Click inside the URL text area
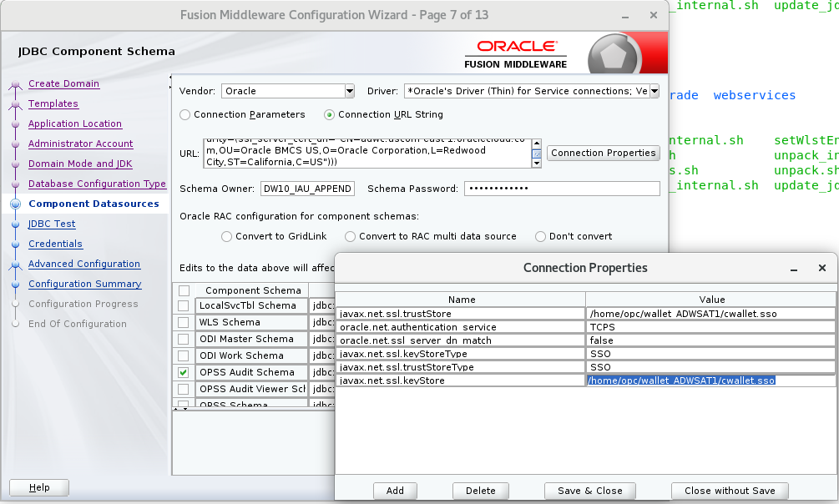Image resolution: width=839 pixels, height=504 pixels. click(x=367, y=154)
